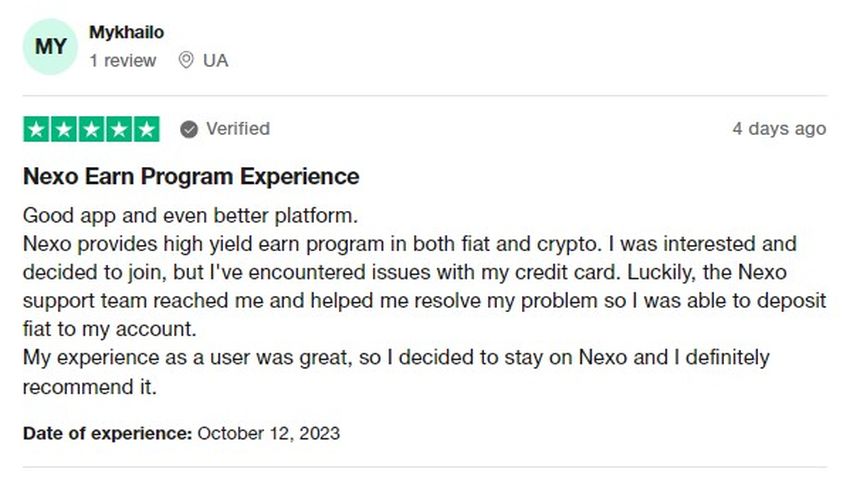Open Mykhailo's profile name link
850x482 pixels.
pos(126,33)
